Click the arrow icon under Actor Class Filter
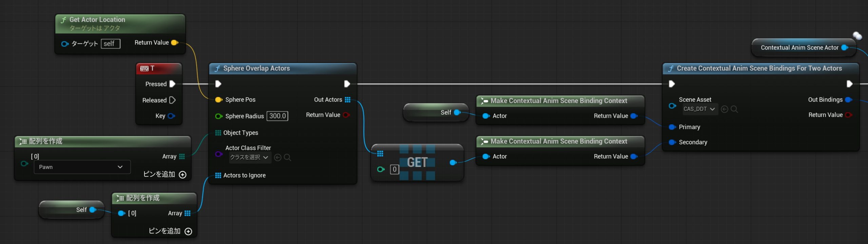The height and width of the screenshot is (244, 868). click(x=277, y=157)
